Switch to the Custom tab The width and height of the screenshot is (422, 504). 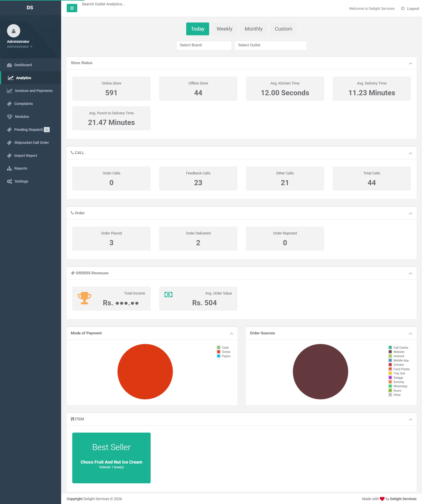tap(283, 29)
